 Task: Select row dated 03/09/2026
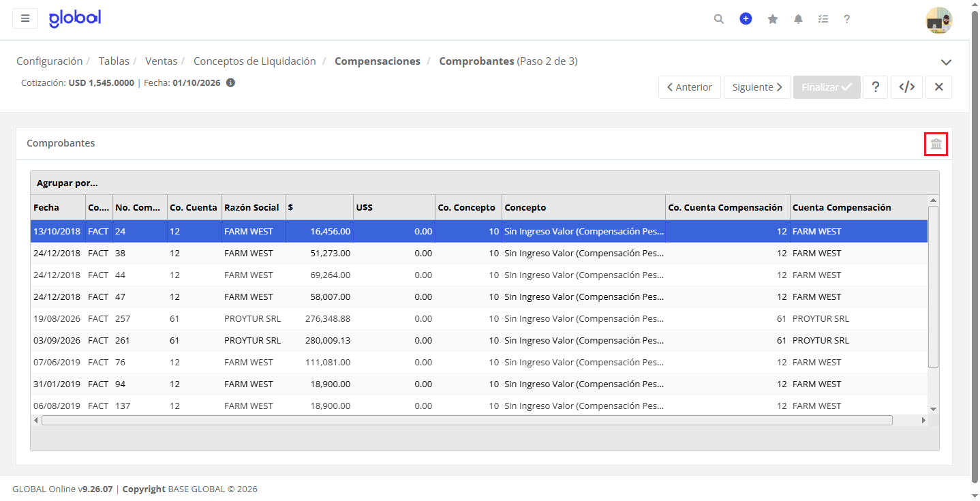pyautogui.click(x=479, y=340)
